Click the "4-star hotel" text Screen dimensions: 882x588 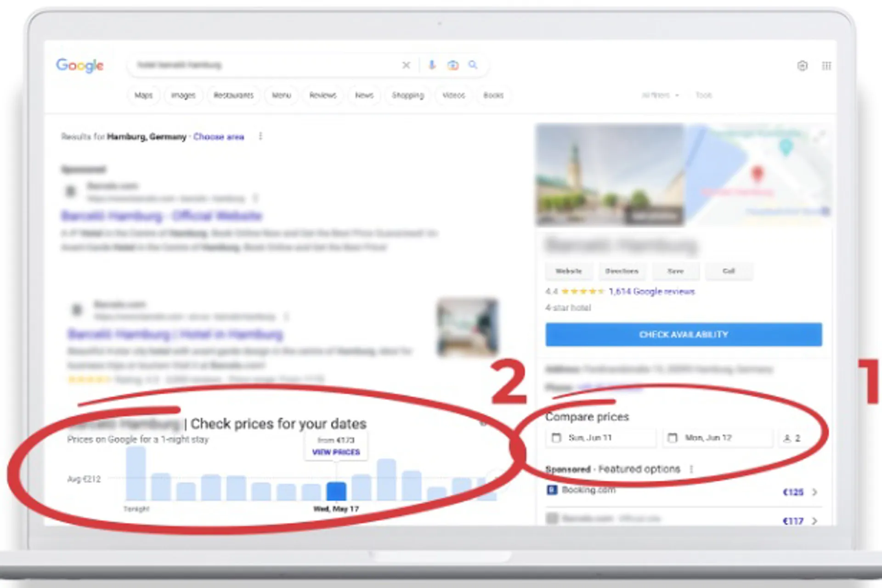click(568, 307)
